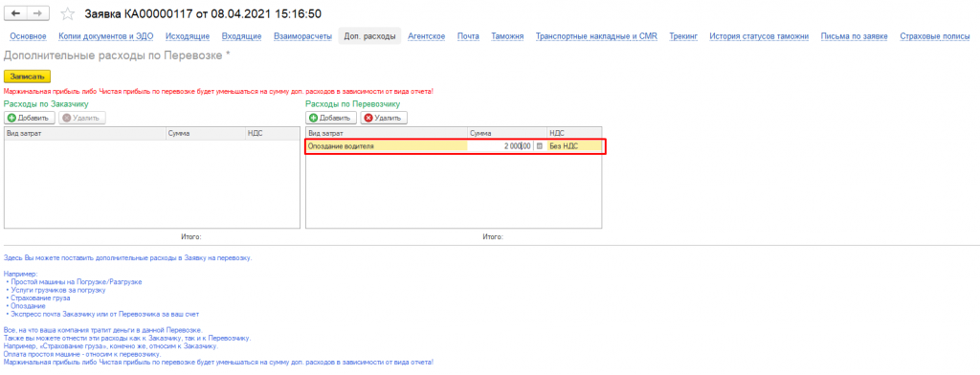Click Сумма header in carrier table

(507, 133)
